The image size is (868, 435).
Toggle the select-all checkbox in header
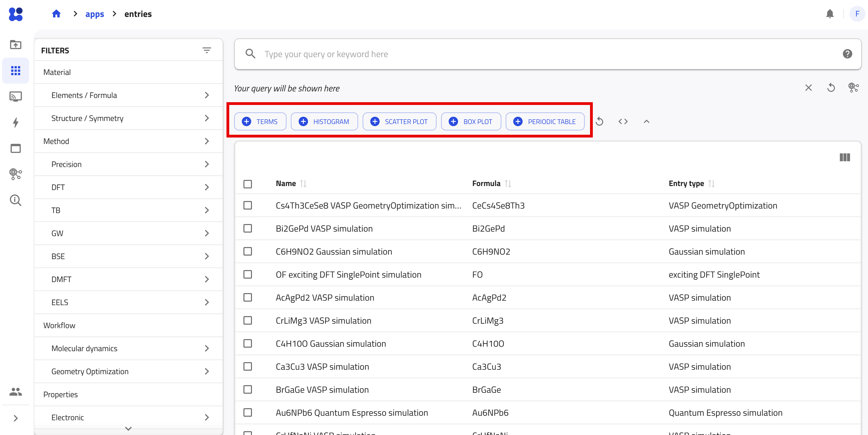coord(248,184)
